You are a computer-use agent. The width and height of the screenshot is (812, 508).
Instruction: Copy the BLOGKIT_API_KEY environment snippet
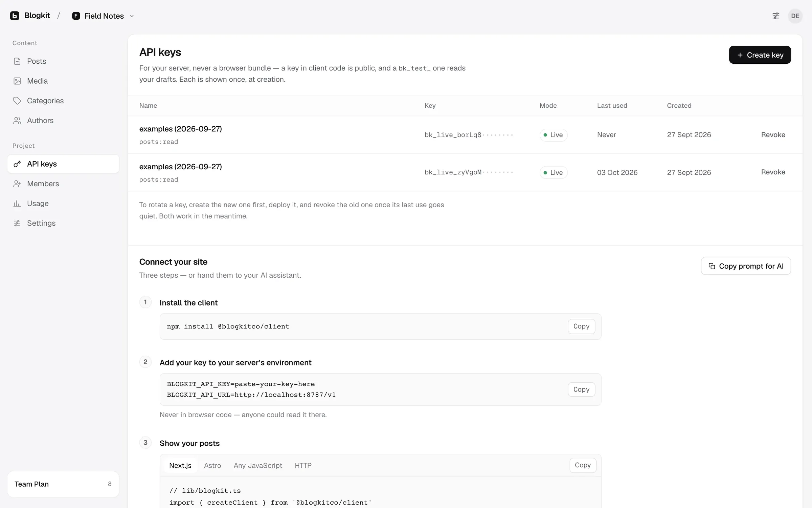pyautogui.click(x=581, y=389)
